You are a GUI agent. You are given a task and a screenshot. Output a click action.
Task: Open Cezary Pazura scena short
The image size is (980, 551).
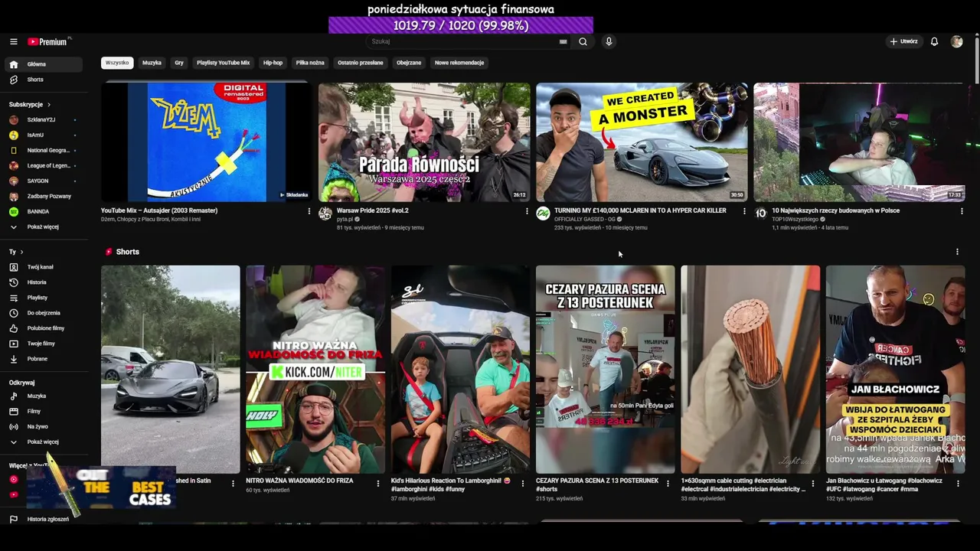[606, 370]
